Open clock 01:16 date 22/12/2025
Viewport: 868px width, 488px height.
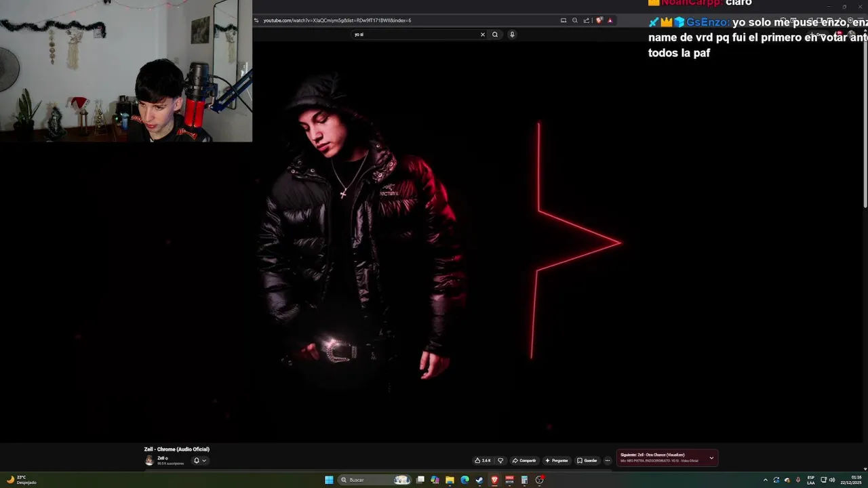[x=852, y=480]
